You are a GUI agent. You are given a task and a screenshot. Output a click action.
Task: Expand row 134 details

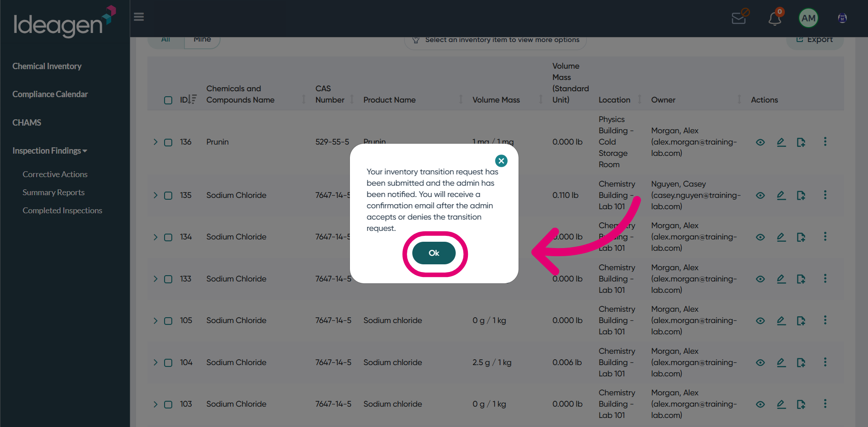[x=156, y=237]
